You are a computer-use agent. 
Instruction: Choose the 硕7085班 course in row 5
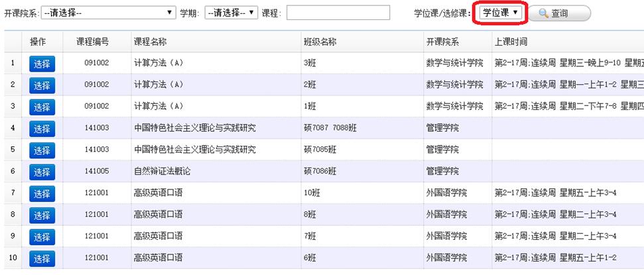42,150
